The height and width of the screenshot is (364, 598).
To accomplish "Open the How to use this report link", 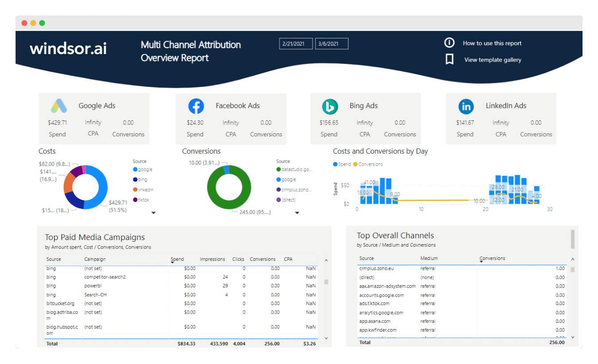I will (x=492, y=43).
